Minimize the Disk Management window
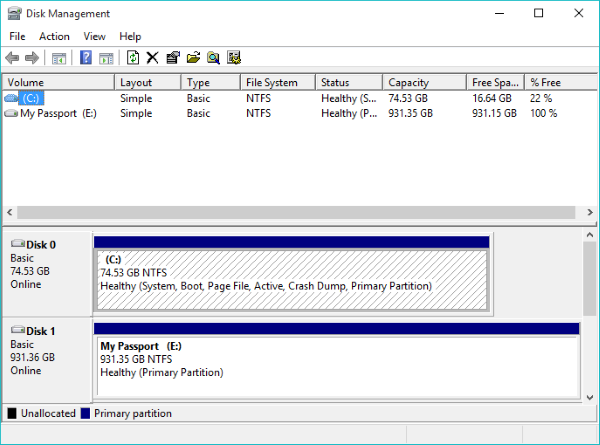 point(499,13)
